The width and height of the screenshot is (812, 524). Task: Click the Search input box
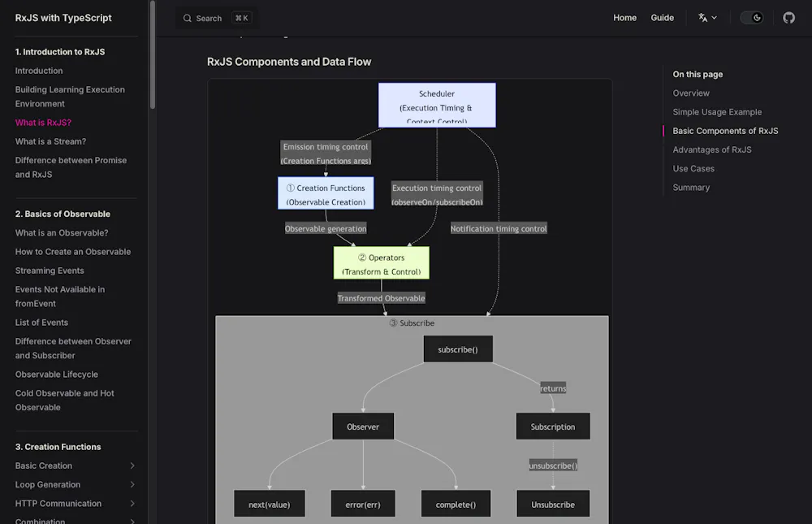click(x=216, y=18)
